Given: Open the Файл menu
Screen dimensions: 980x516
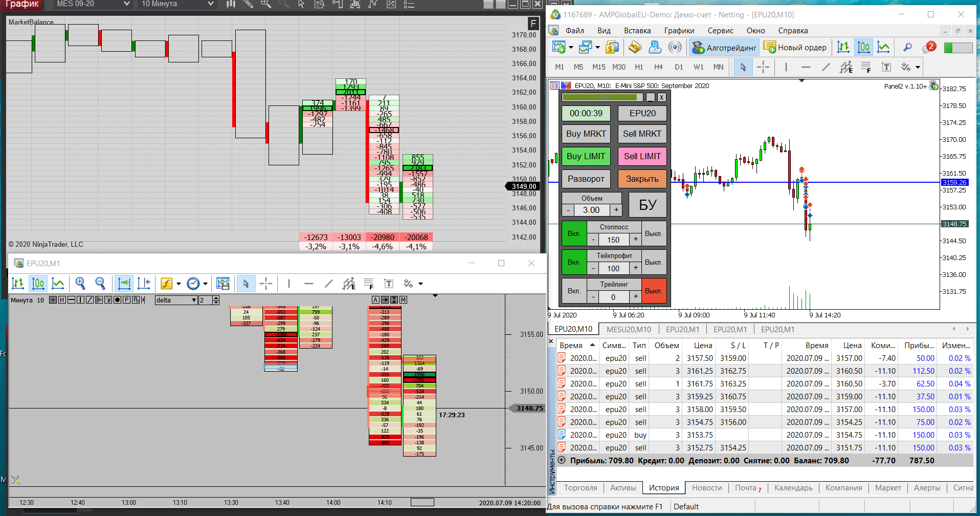Looking at the screenshot, I should point(574,31).
